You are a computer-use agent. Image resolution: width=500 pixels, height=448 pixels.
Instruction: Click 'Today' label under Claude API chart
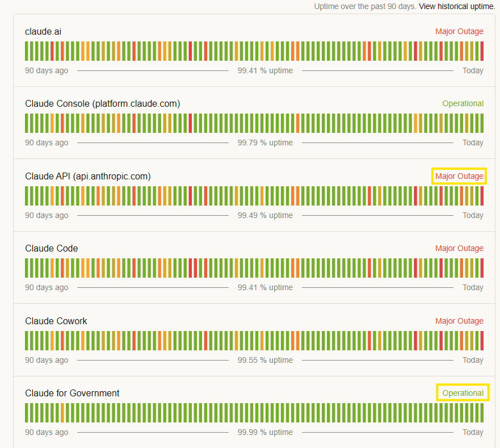tap(473, 215)
